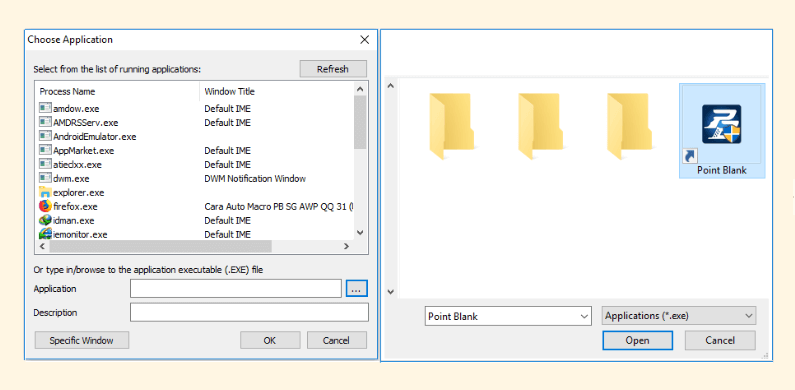795x390 pixels.
Task: Focus the Application path input field
Action: coord(236,289)
